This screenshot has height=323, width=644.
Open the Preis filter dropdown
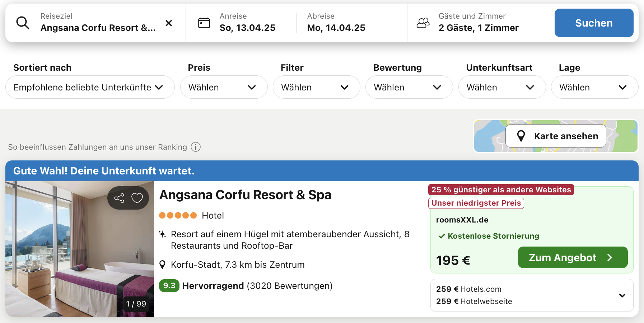224,87
